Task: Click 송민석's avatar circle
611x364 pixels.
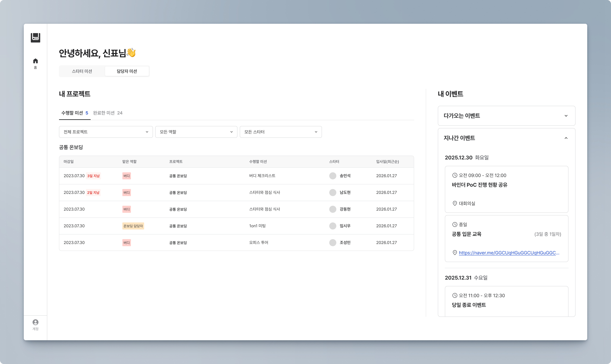Action: pyautogui.click(x=332, y=176)
